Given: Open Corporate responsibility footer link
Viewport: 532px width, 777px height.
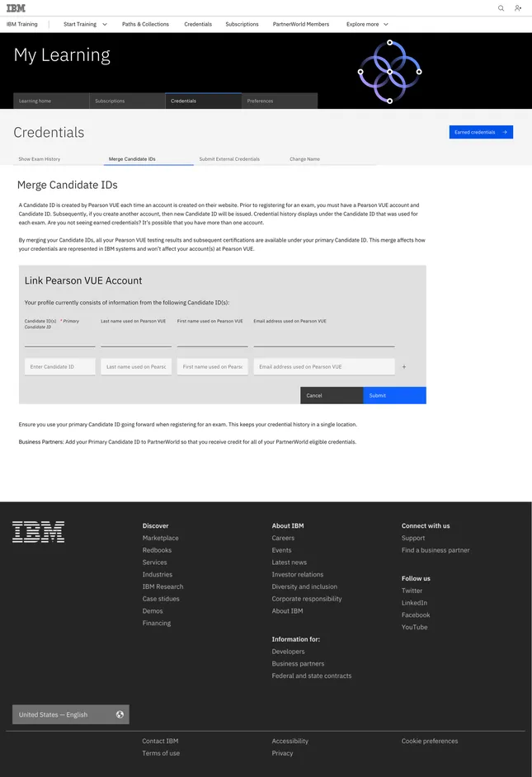Looking at the screenshot, I should coord(307,599).
